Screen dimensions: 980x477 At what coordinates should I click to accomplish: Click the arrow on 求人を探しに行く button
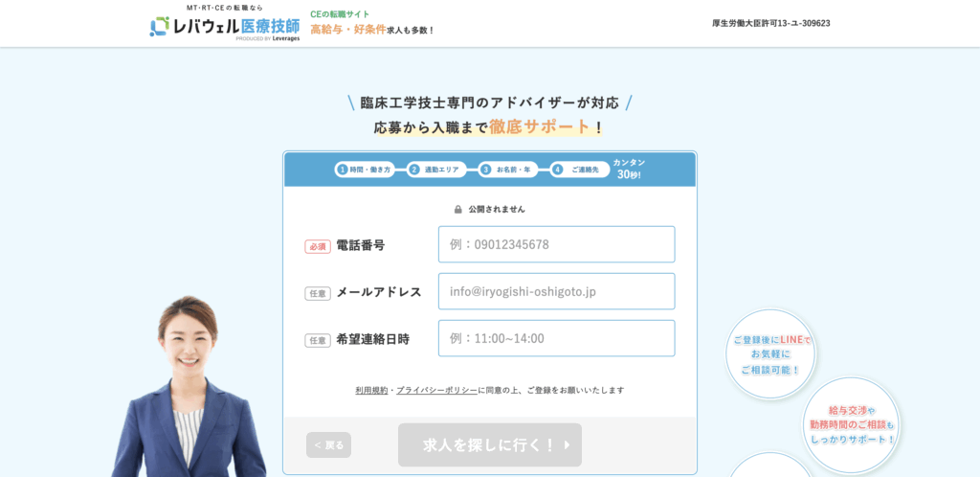pos(567,445)
